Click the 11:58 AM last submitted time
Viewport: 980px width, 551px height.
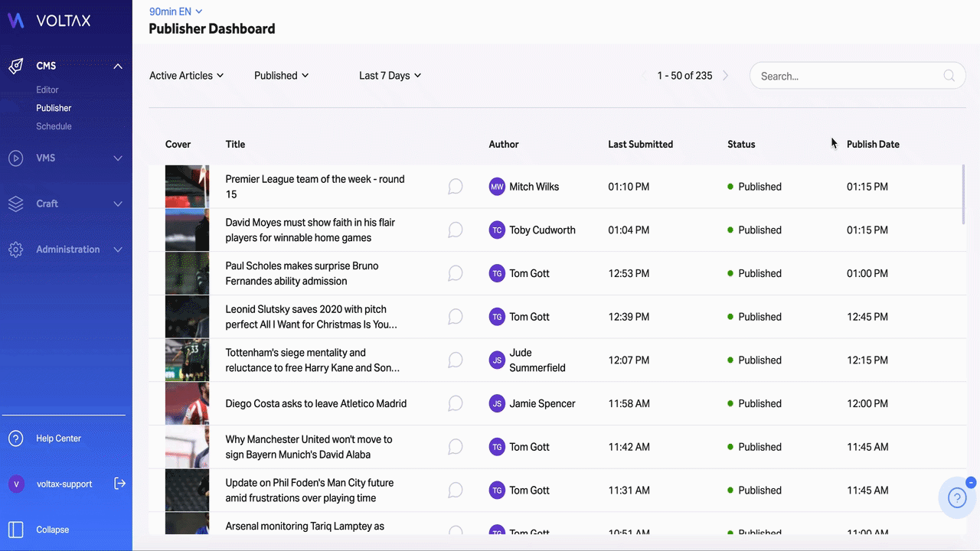pos(629,403)
